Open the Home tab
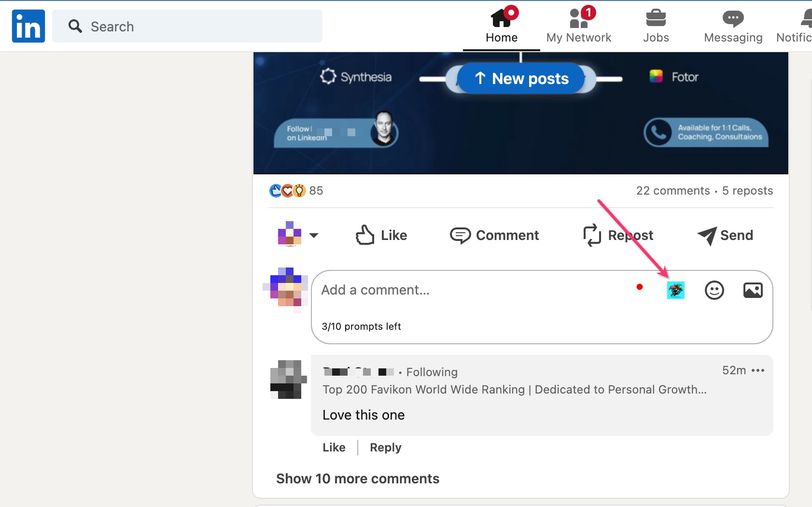The width and height of the screenshot is (812, 507). coord(502,26)
